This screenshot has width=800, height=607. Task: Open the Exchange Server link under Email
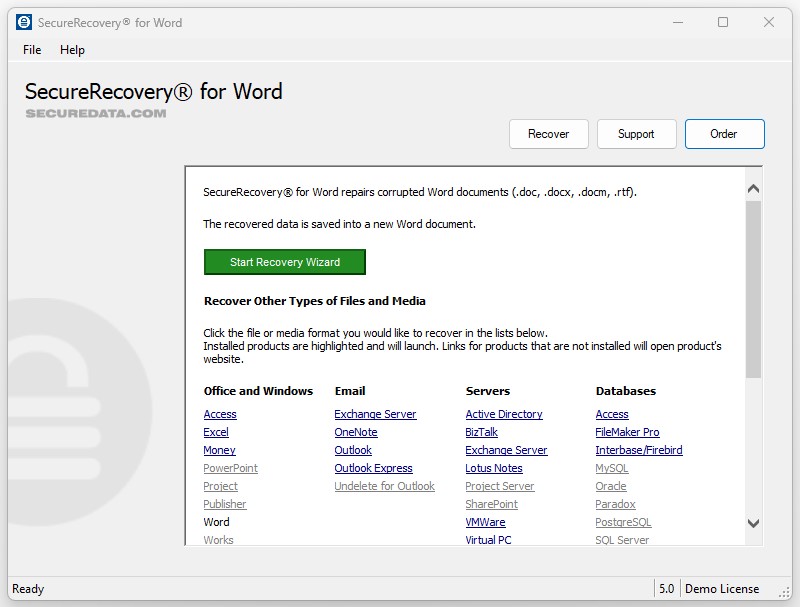click(x=375, y=414)
